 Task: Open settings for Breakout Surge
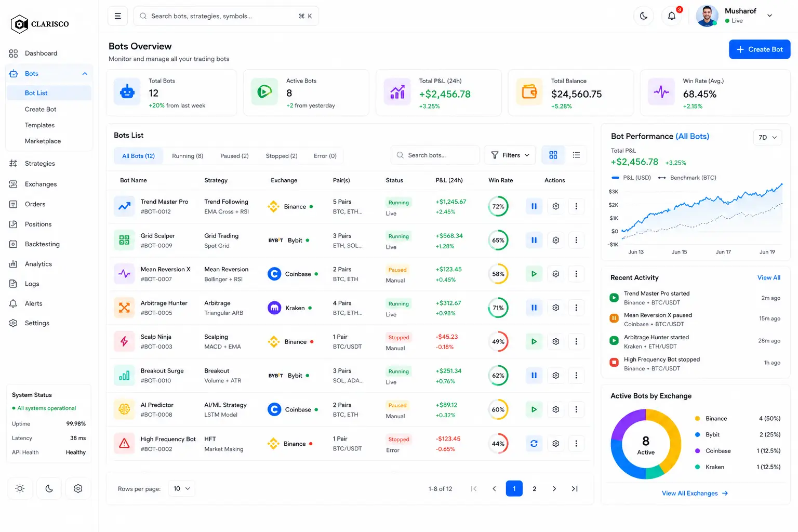tap(556, 375)
